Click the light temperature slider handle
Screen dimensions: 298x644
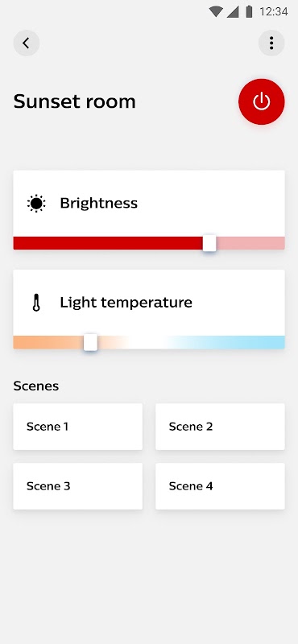[x=90, y=343]
